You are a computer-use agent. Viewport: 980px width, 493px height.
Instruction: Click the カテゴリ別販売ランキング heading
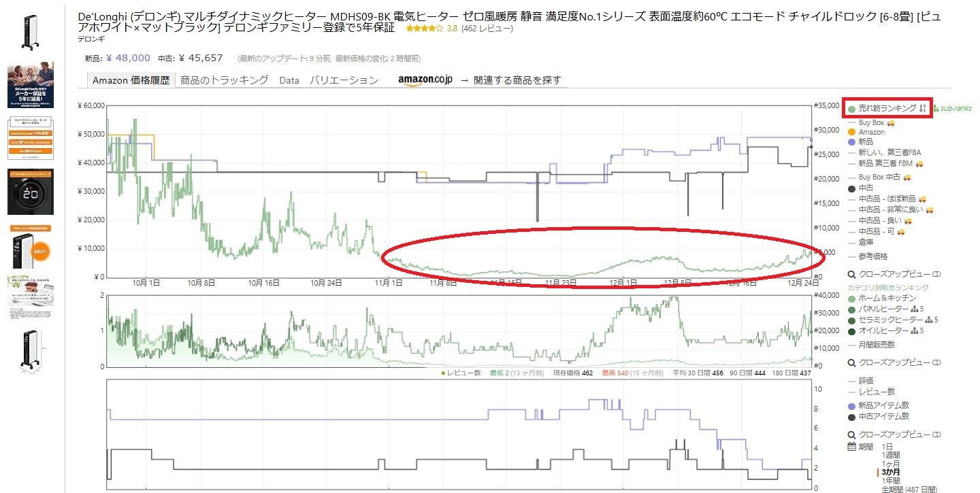[888, 288]
